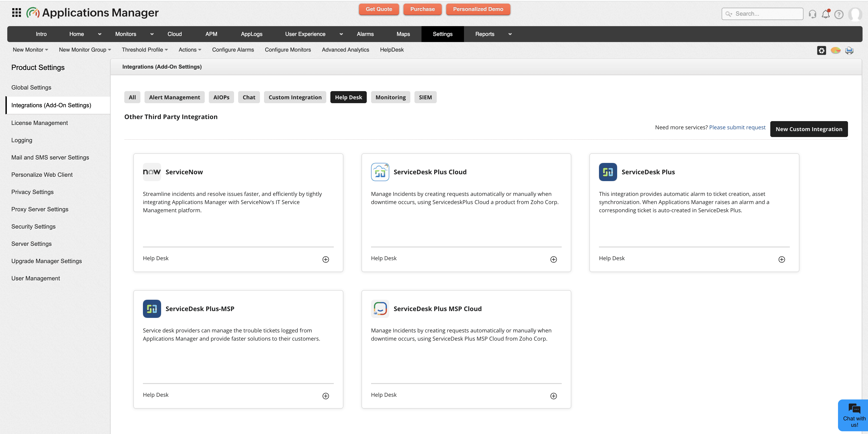Open the user profile avatar

(x=855, y=14)
